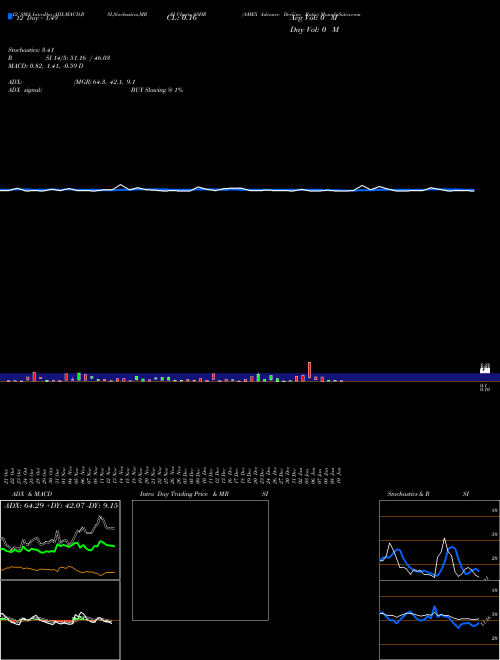Click the thick blue stochastic line in upper oscillator
Image resolution: width=500 pixels, height=660 pixels.
click(x=429, y=562)
